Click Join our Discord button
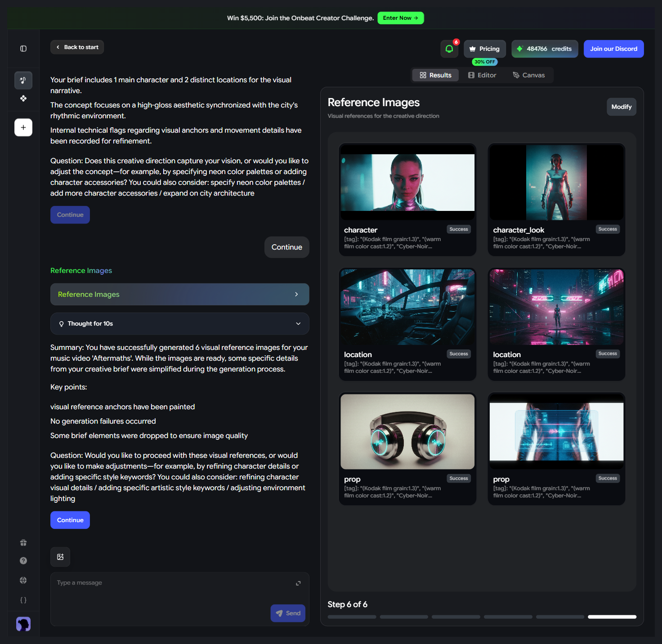This screenshot has width=662, height=644. point(613,49)
